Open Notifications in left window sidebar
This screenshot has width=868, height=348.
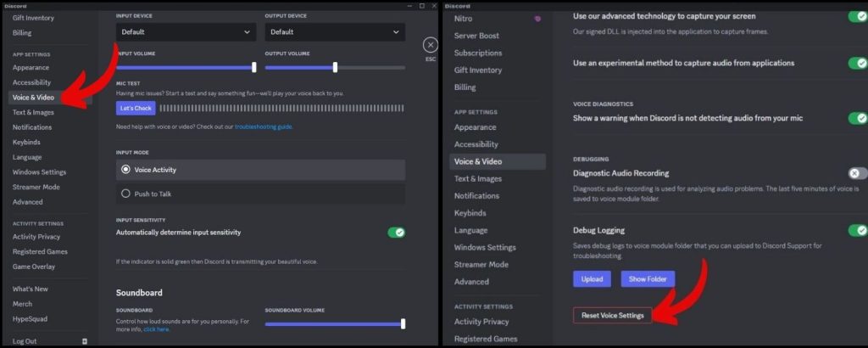(x=32, y=127)
